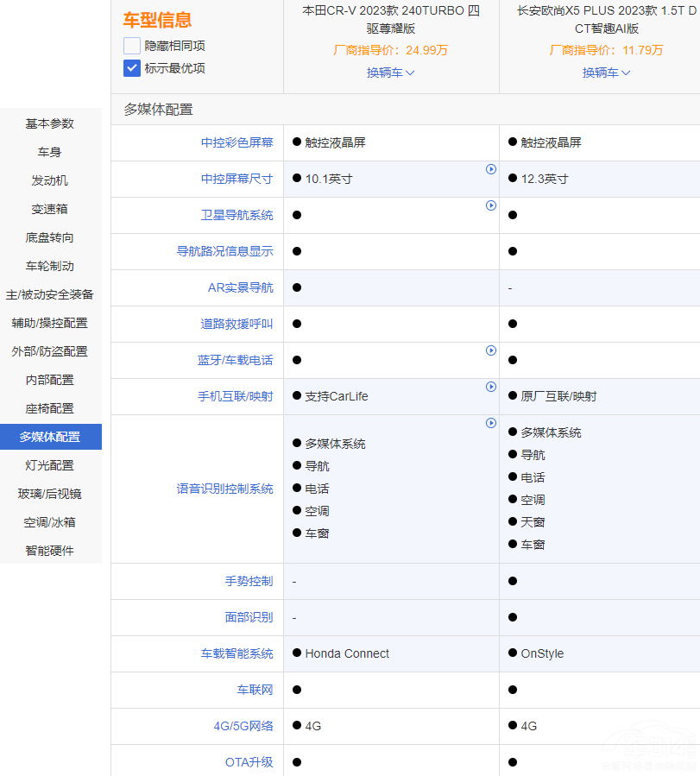Click play icon in 卫星导航系统 row

tap(491, 205)
